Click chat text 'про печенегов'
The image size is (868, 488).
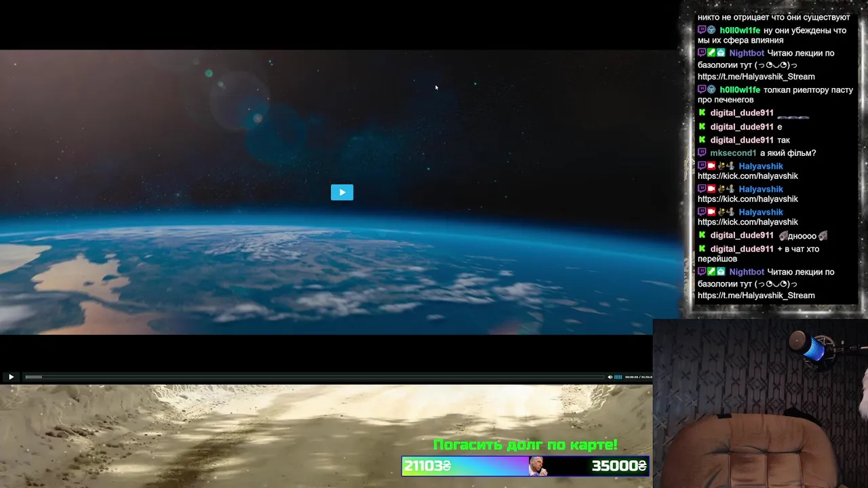726,100
